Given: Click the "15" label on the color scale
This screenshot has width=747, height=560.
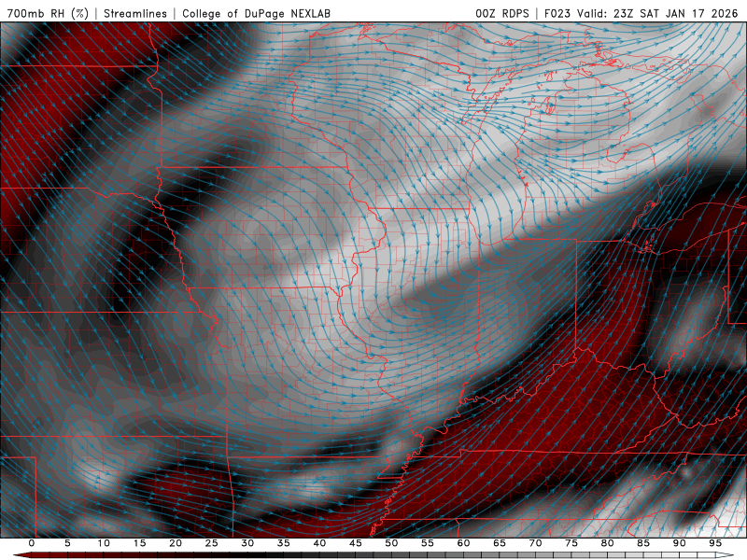Looking at the screenshot, I should tap(139, 543).
